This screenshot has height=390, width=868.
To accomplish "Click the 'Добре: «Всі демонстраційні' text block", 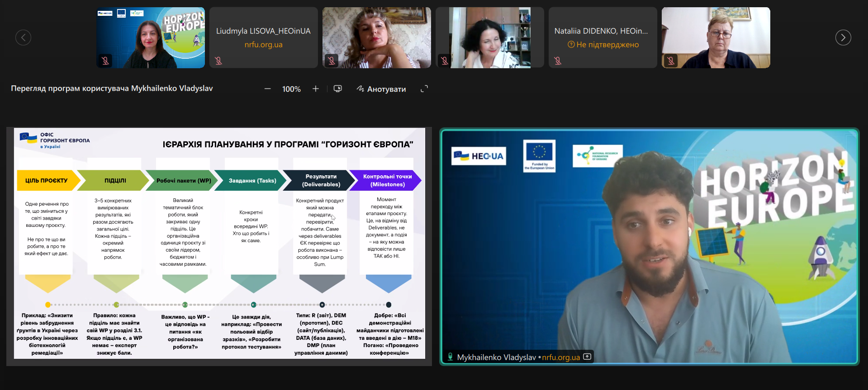I will [390, 334].
